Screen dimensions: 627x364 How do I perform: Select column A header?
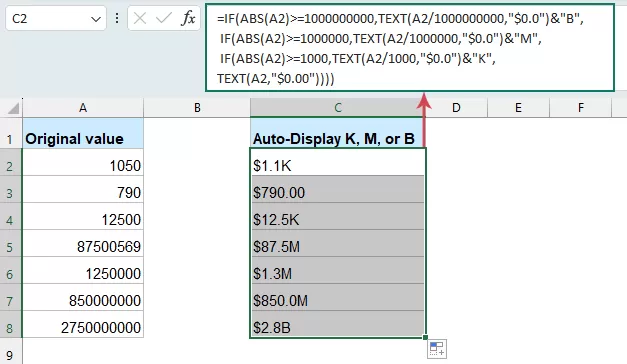83,108
